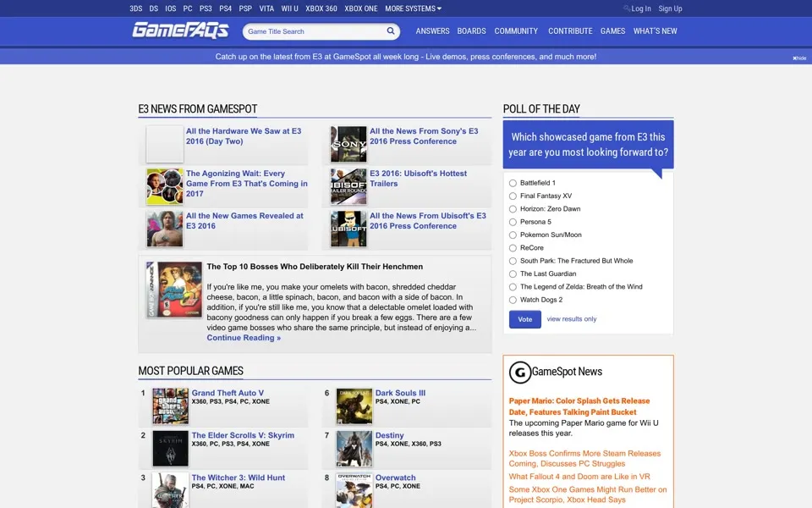Go to the PC platform page

click(x=188, y=8)
